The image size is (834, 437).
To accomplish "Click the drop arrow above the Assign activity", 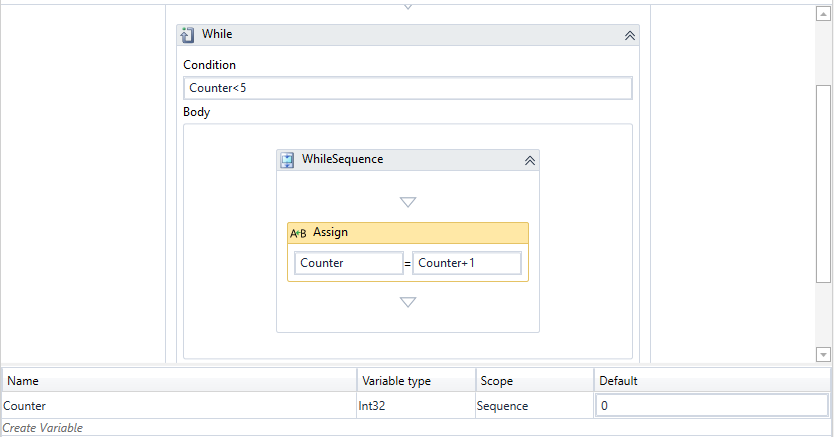I will 408,202.
